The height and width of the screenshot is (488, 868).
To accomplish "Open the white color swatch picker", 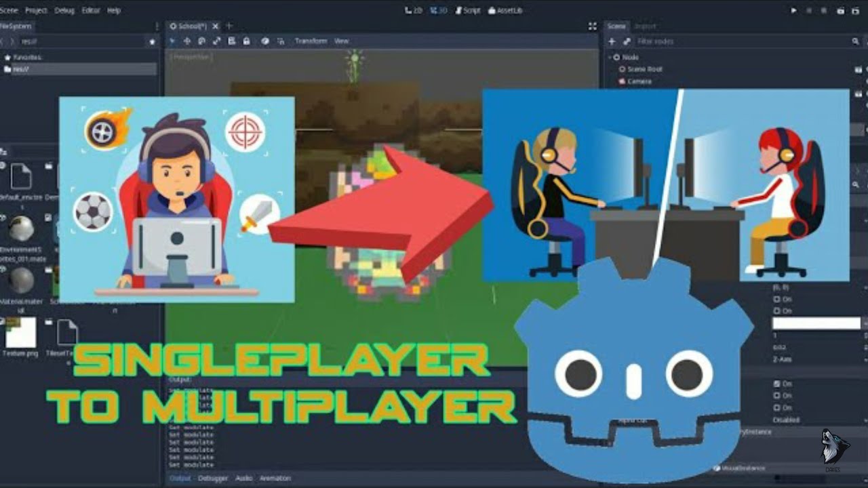I will [816, 323].
